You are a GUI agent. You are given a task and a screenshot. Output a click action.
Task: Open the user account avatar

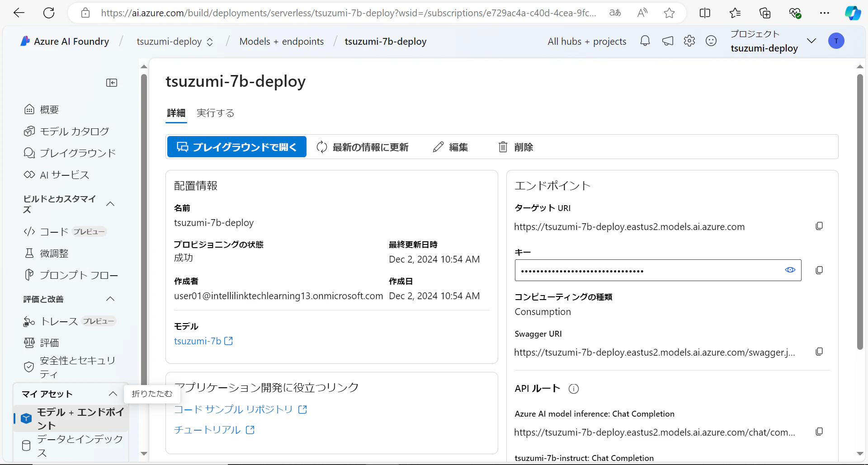(x=836, y=41)
